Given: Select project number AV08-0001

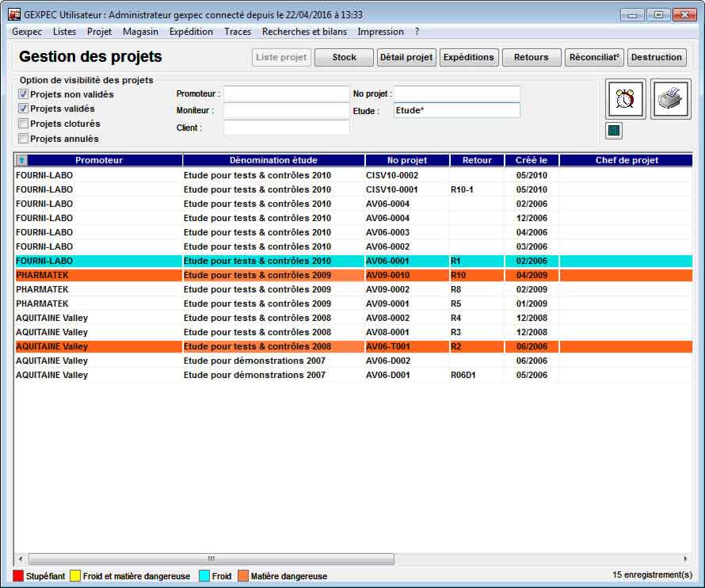Looking at the screenshot, I should (387, 333).
